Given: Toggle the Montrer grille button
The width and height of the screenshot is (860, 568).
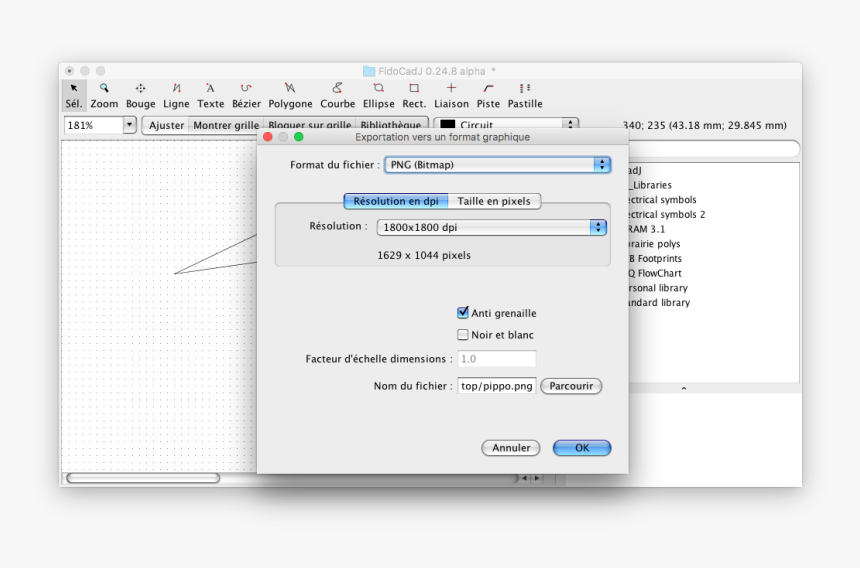Looking at the screenshot, I should [x=226, y=125].
